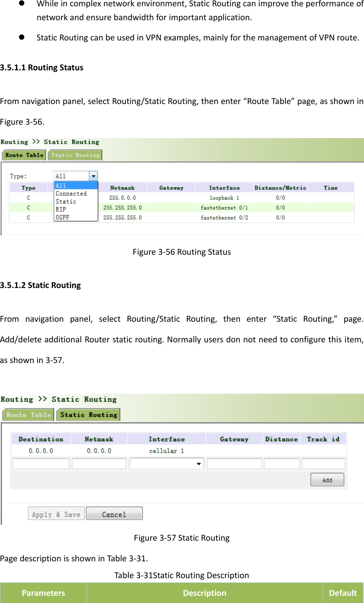
Task: Click the Add button
Action: tap(327, 480)
